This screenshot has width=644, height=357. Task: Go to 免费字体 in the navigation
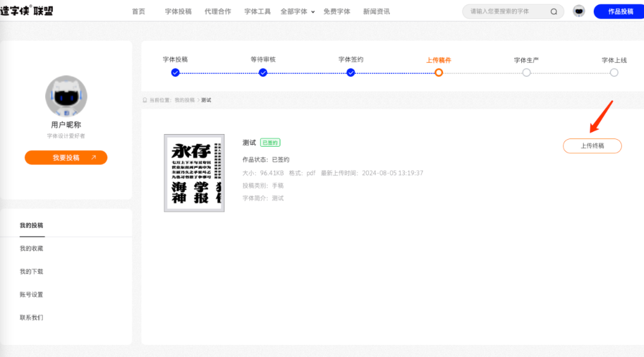[x=336, y=11]
